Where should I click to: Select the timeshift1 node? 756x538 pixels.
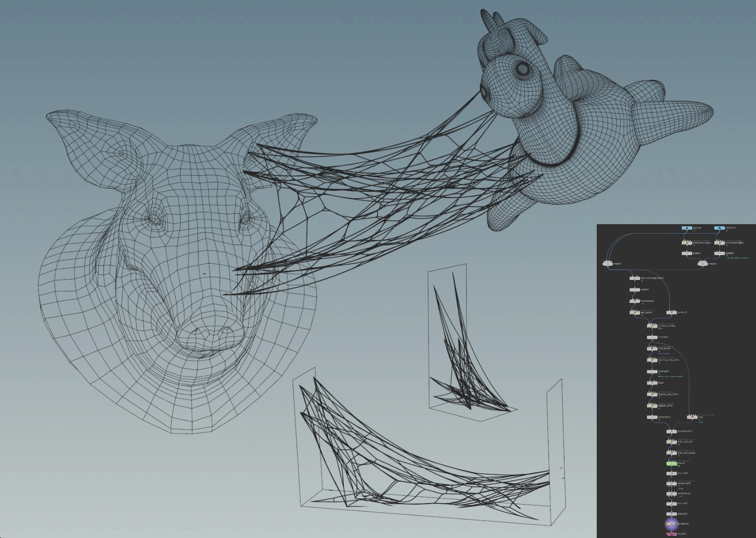[671, 473]
